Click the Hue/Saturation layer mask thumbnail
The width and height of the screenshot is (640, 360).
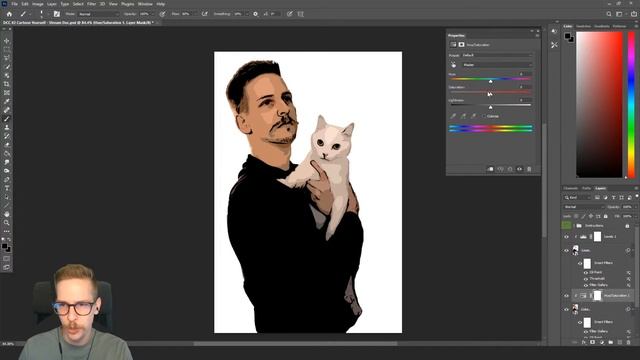(597, 296)
